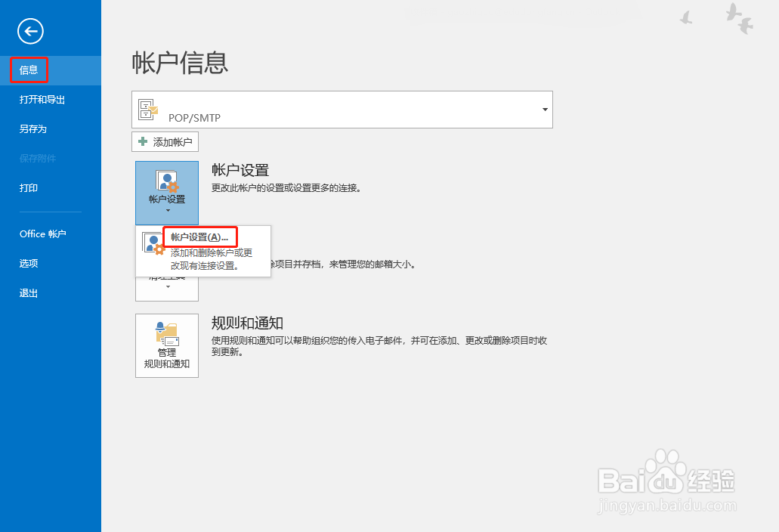
Task: Click the 选项 entry to open Outlook options
Action: [28, 263]
